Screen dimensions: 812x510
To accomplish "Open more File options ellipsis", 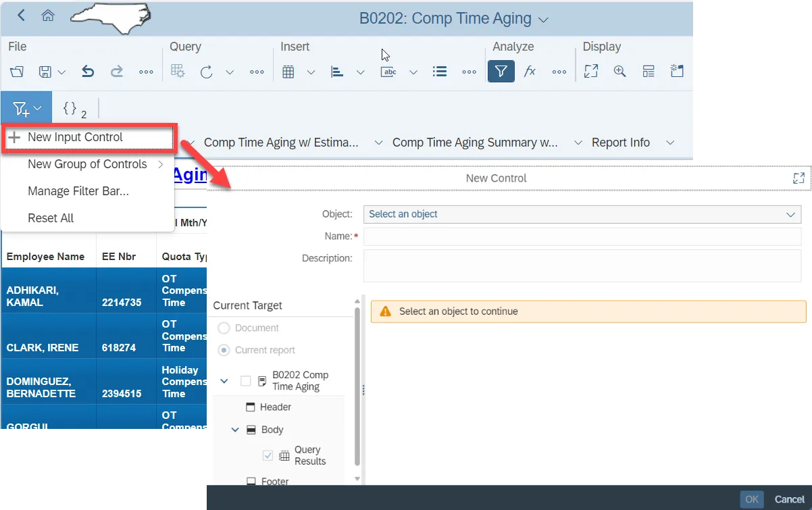I will pos(146,72).
